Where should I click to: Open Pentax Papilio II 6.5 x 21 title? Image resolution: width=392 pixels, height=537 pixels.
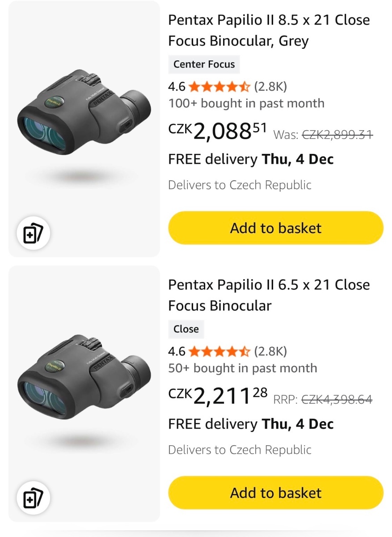coord(269,295)
